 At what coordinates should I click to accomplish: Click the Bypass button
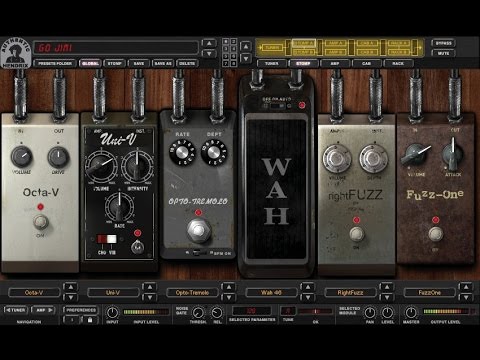[443, 43]
